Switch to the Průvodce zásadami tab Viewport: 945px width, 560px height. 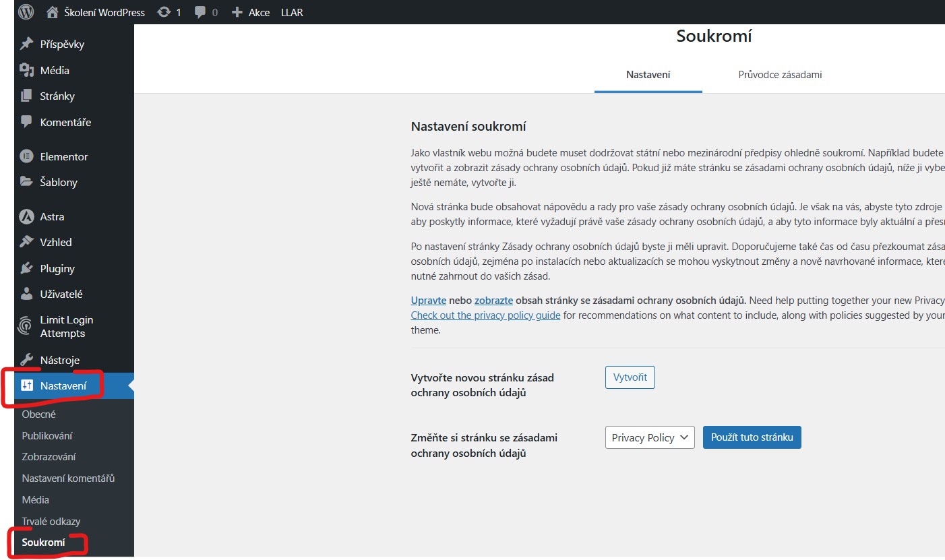click(780, 74)
